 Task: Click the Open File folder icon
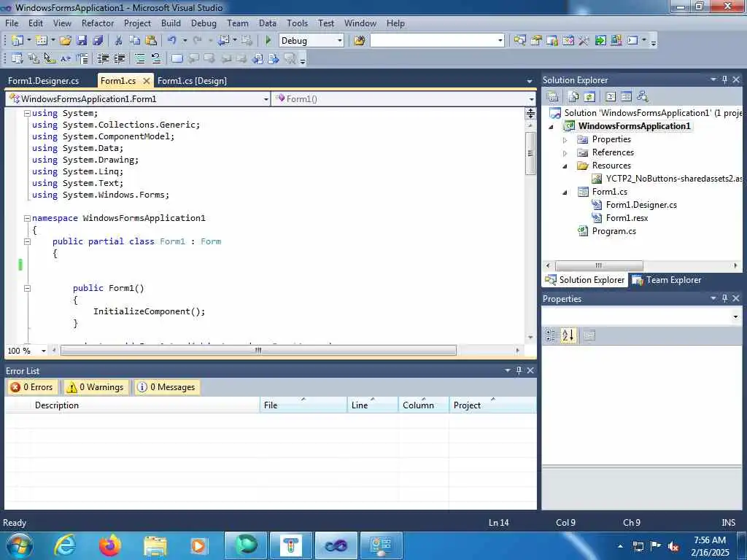pos(66,41)
